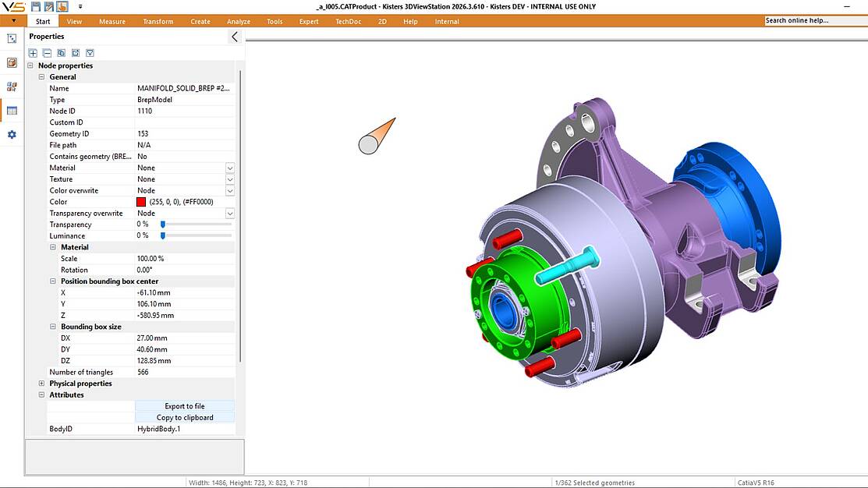
Task: Select the cyan bolt in the 3D model
Action: [568, 267]
